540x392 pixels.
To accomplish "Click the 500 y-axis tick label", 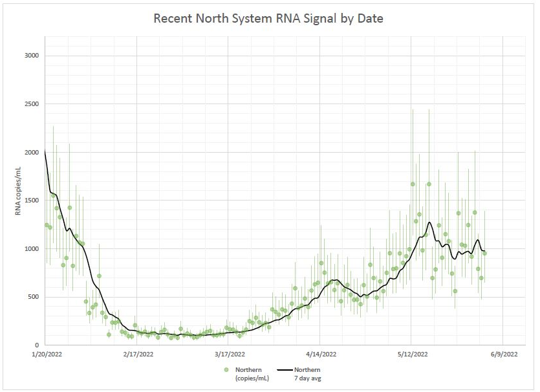I will (33, 297).
